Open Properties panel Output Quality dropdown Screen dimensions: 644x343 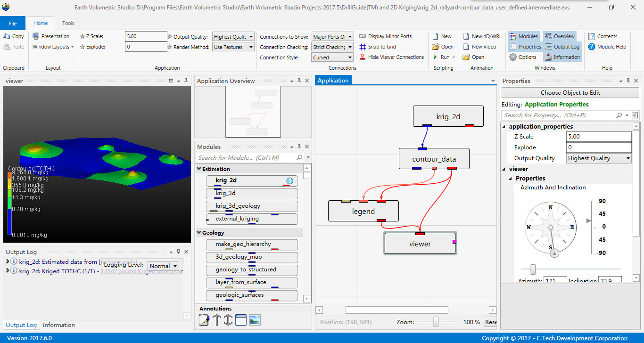pyautogui.click(x=599, y=158)
